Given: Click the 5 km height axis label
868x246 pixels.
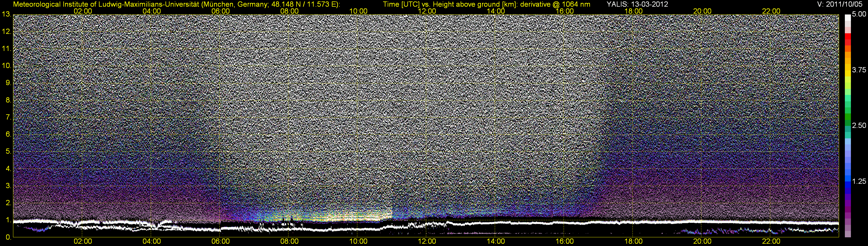Looking at the screenshot, I should (x=8, y=152).
